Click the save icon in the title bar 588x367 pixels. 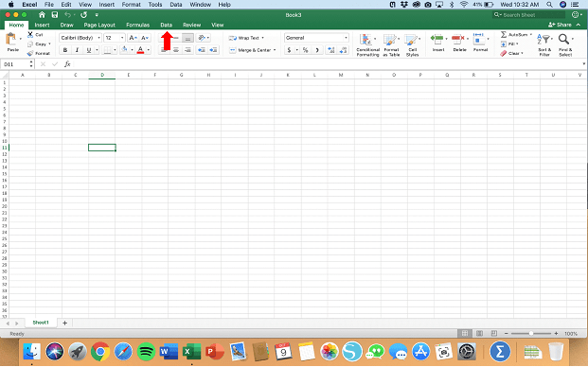[55, 14]
